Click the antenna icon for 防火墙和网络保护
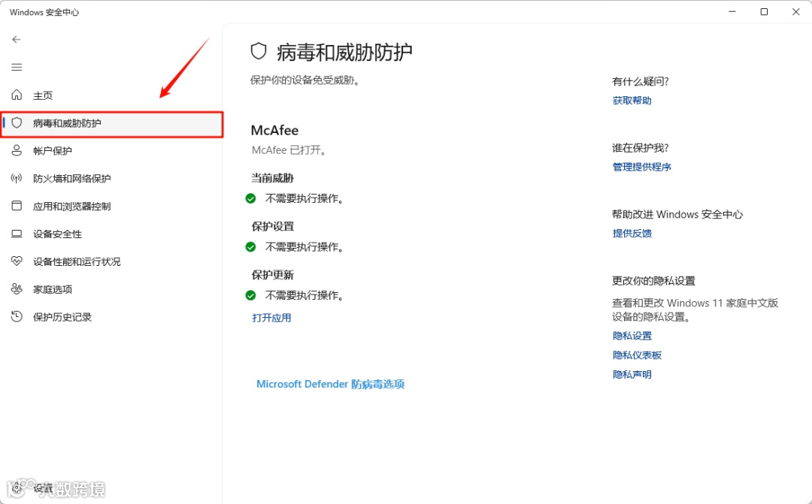Image resolution: width=812 pixels, height=504 pixels. click(x=17, y=179)
